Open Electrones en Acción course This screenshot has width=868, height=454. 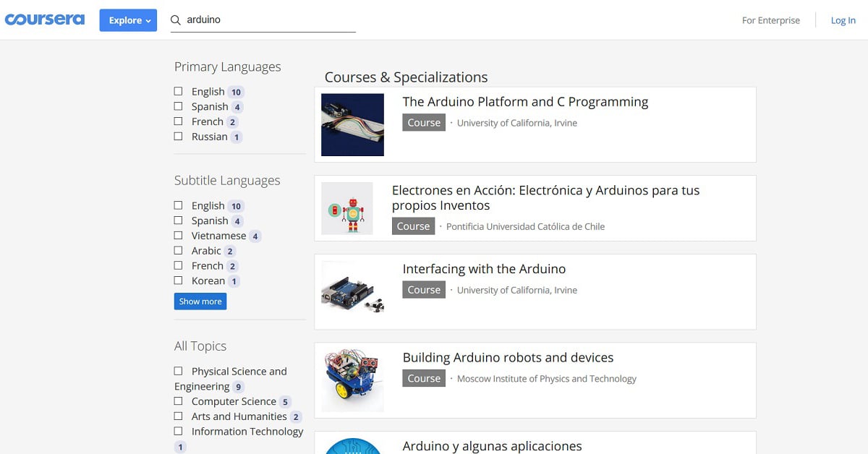tap(546, 198)
